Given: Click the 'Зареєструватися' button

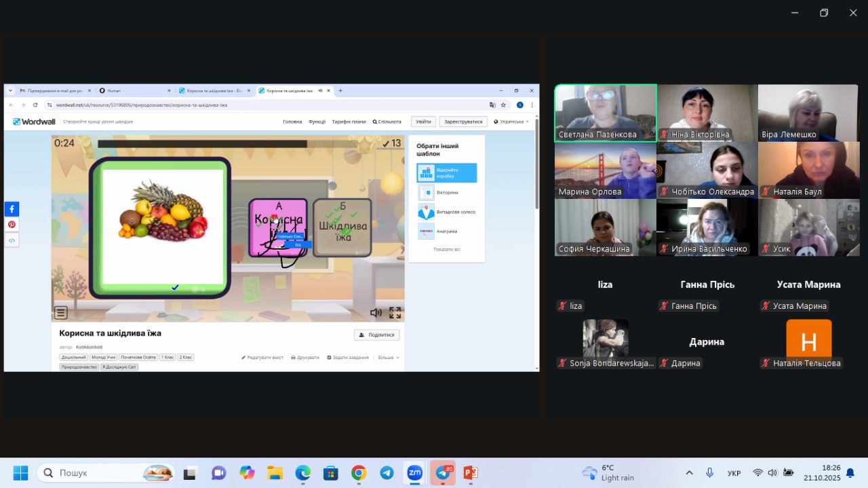Looking at the screenshot, I should coord(463,122).
